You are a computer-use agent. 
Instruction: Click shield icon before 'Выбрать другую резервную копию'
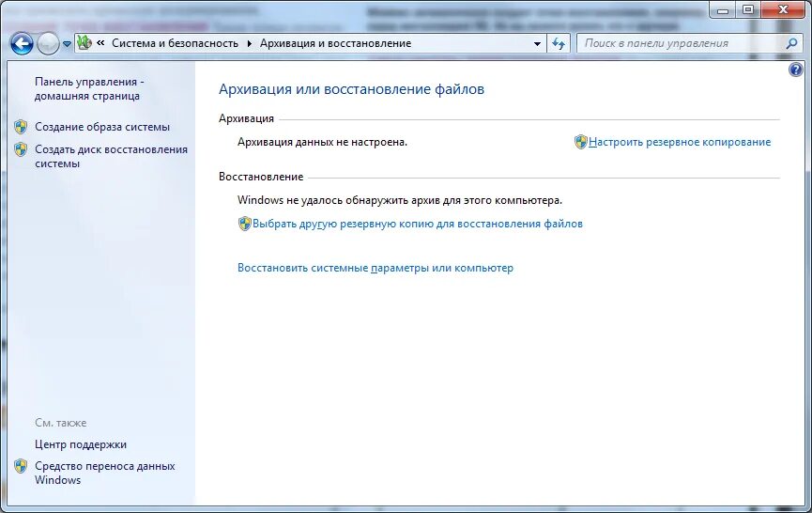pyautogui.click(x=244, y=224)
